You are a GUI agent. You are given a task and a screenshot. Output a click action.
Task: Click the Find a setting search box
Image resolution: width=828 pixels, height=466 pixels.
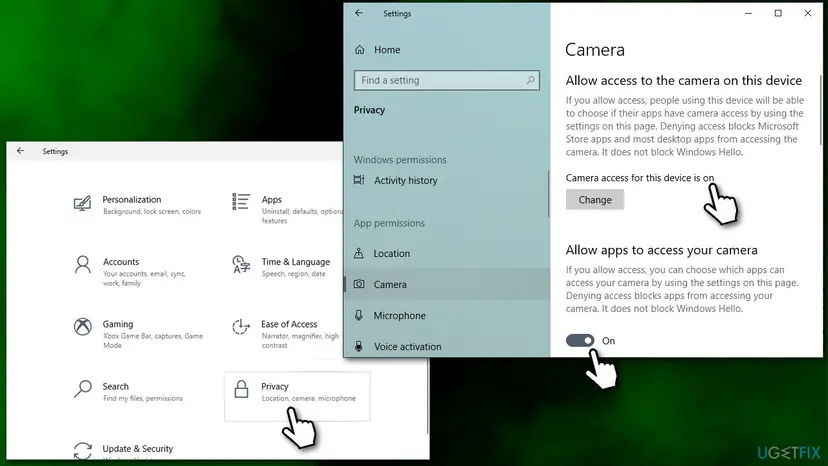pyautogui.click(x=447, y=80)
